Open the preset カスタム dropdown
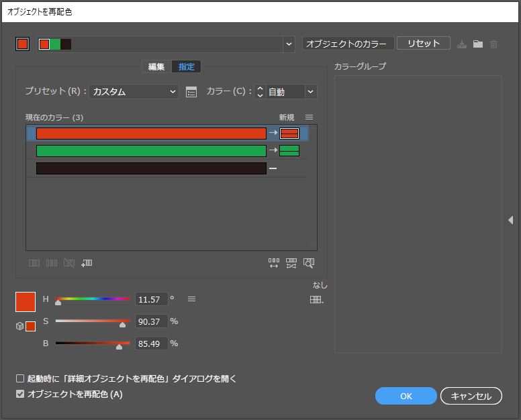The image size is (521, 420). click(134, 92)
